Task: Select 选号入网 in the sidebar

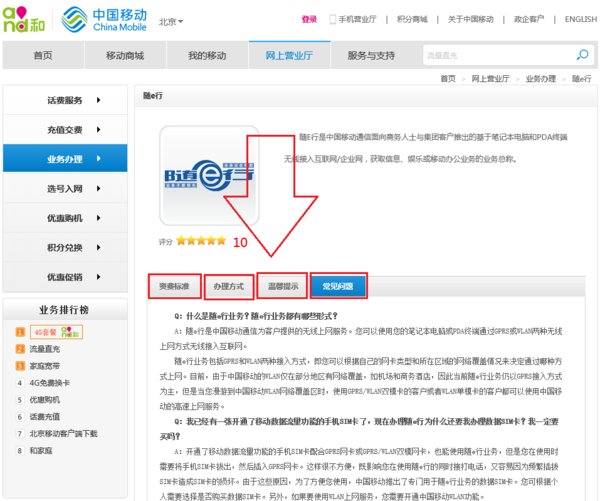Action: point(65,188)
